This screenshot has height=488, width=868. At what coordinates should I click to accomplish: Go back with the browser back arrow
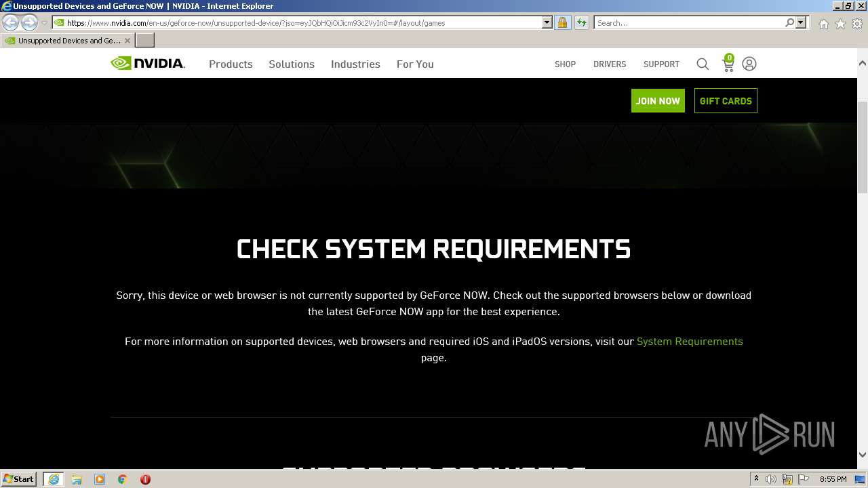tap(10, 22)
